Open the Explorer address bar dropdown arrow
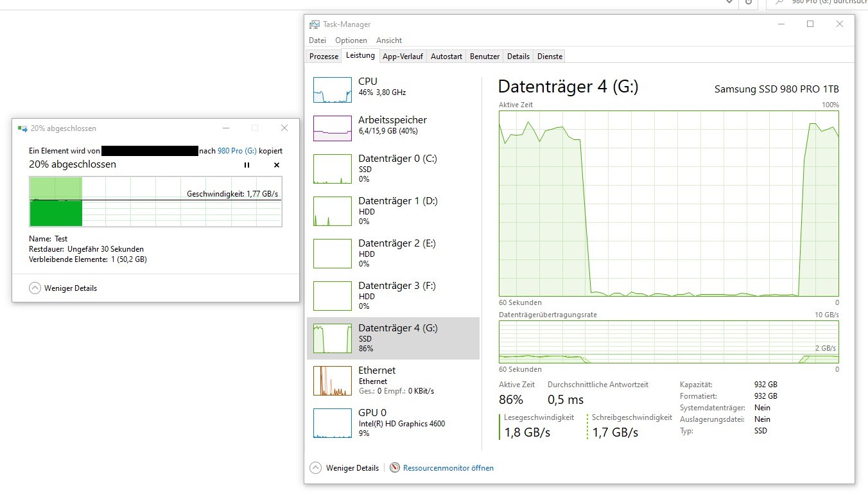The image size is (868, 497). point(729,3)
